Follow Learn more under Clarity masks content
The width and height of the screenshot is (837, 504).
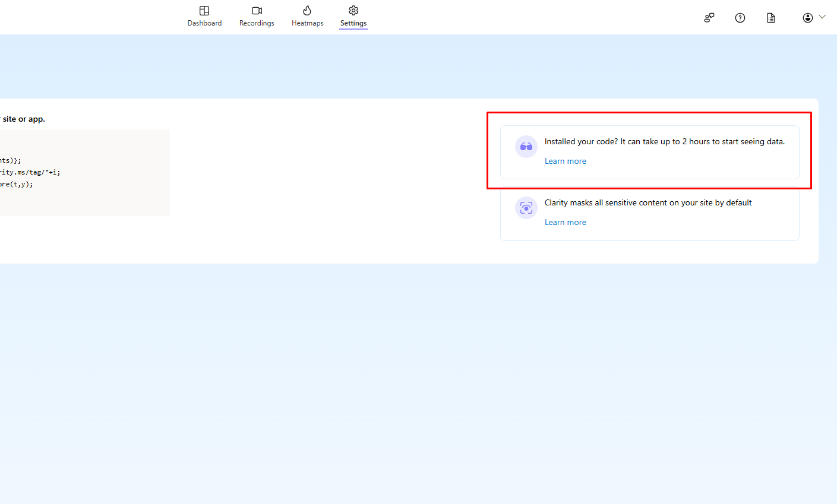(566, 222)
